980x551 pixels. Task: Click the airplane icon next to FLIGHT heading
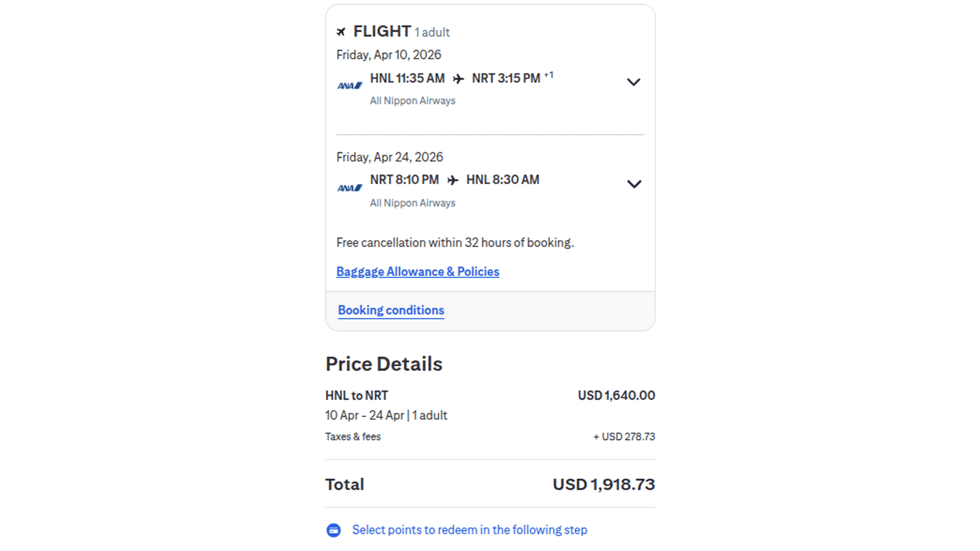(x=341, y=32)
